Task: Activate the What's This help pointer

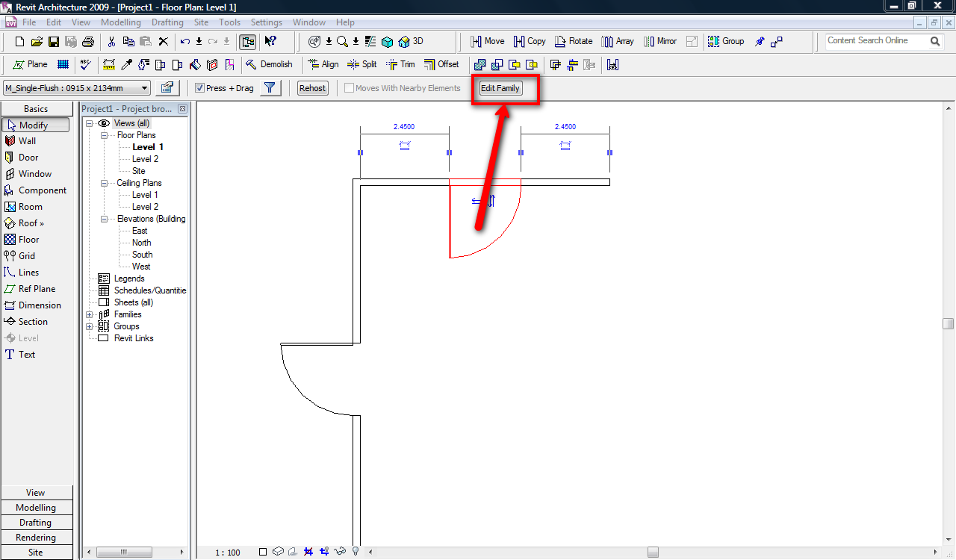Action: [x=270, y=42]
